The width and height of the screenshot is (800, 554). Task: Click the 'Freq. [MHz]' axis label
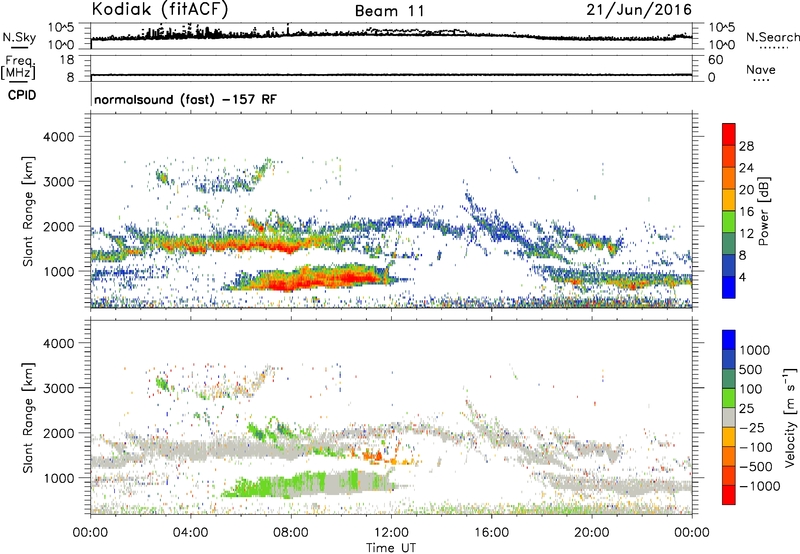click(18, 68)
